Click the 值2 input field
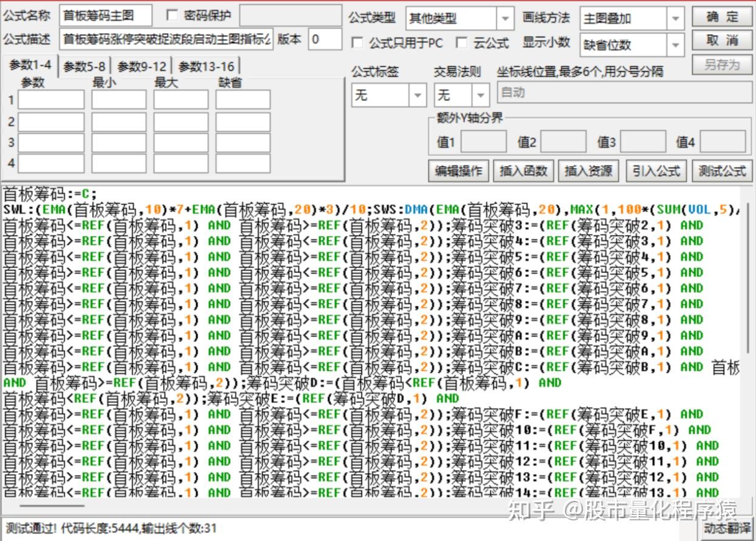Image resolution: width=756 pixels, height=541 pixels. tap(563, 142)
